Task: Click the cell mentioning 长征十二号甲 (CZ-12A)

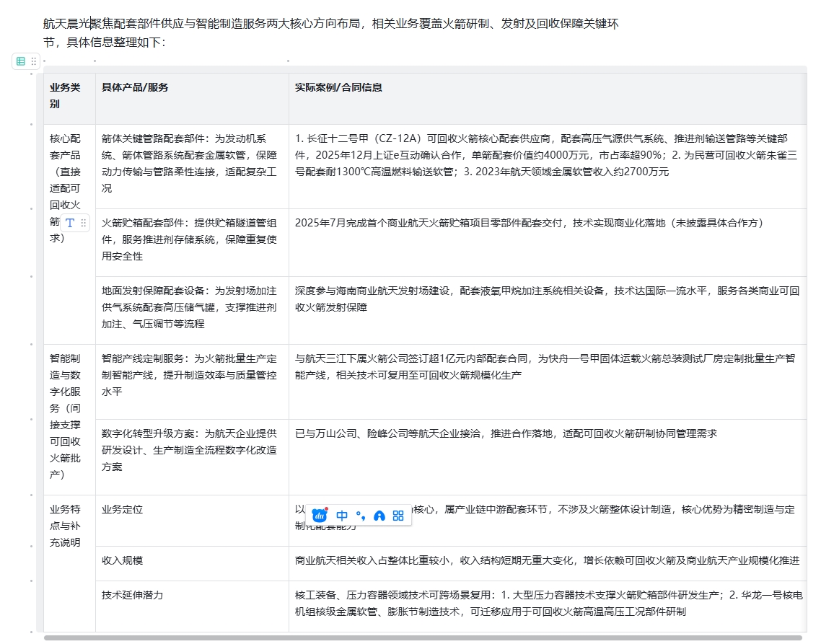Action: [548, 167]
